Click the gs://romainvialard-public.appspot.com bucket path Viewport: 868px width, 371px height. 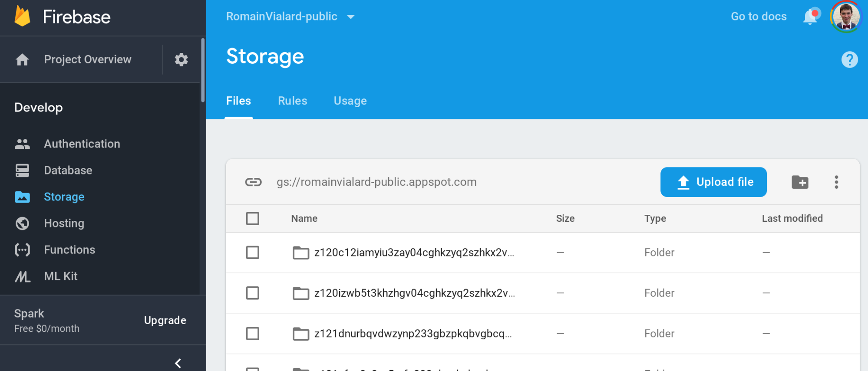tap(376, 182)
